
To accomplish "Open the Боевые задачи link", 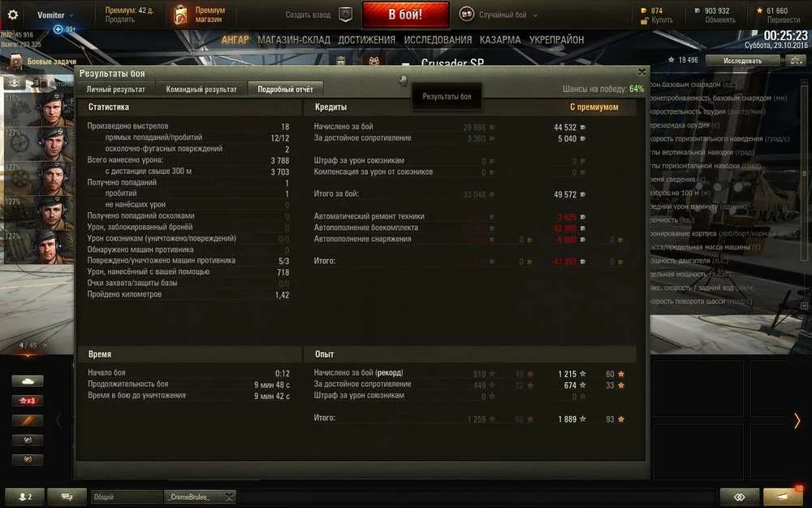I will click(51, 61).
